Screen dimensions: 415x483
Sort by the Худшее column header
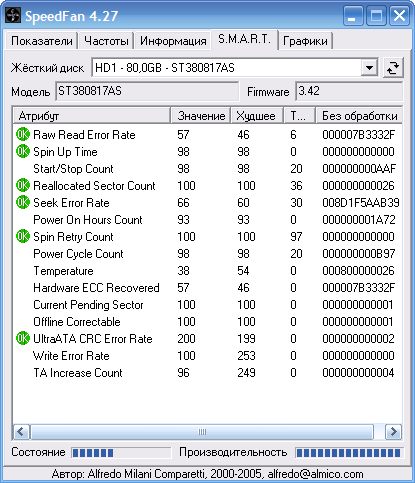coord(257,116)
